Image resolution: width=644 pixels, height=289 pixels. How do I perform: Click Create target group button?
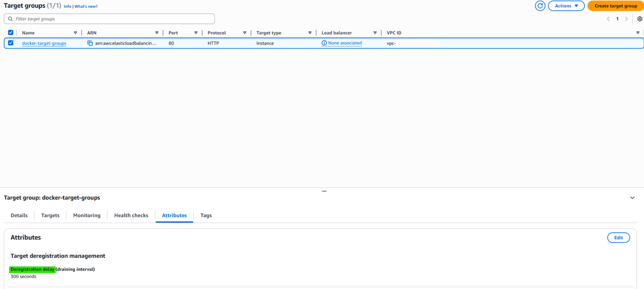[x=615, y=6]
